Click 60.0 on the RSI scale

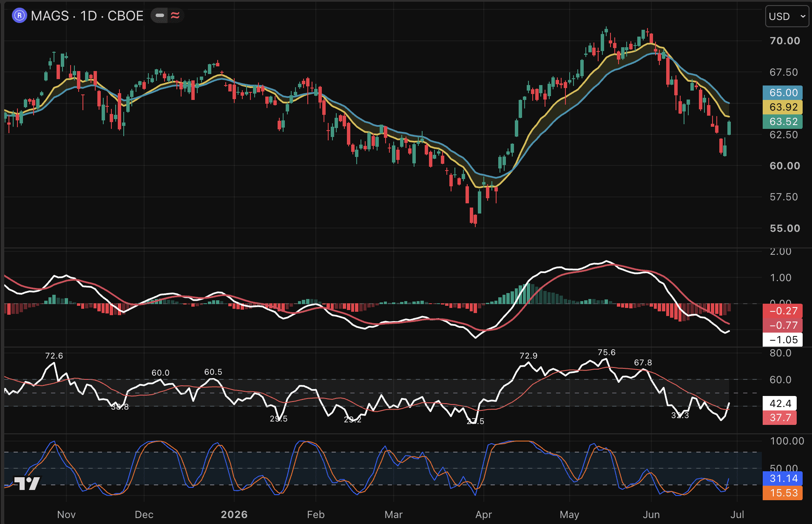781,379
